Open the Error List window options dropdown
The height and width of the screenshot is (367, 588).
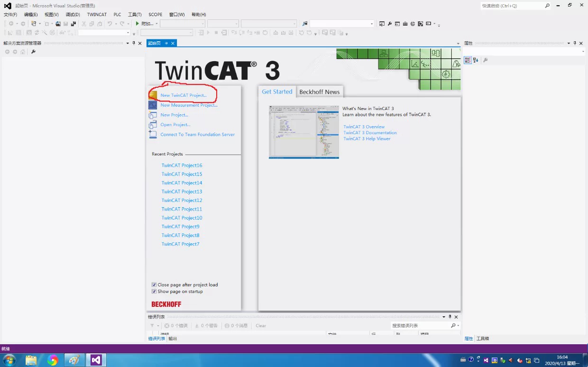point(444,317)
